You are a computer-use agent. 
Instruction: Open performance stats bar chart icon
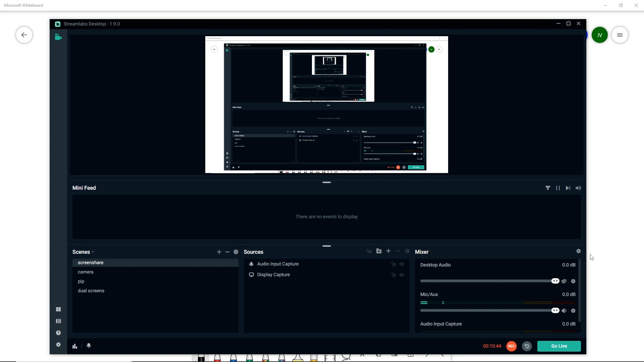point(75,346)
